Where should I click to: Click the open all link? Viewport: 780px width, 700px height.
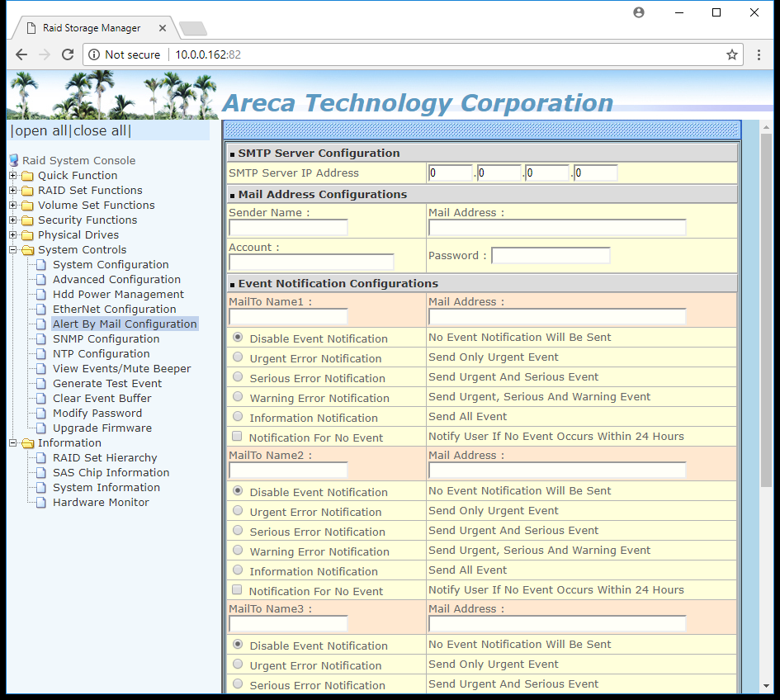40,131
